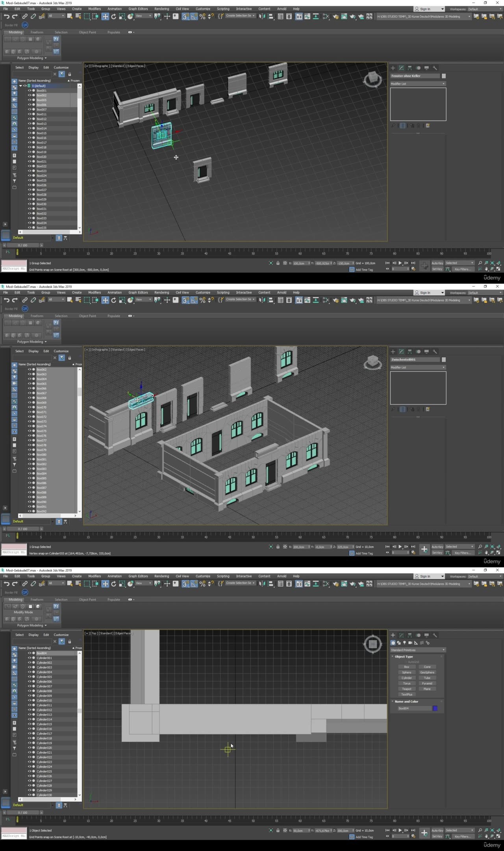Click the Zwischenteil001 object name field
The height and width of the screenshot is (851, 504).
pos(415,360)
